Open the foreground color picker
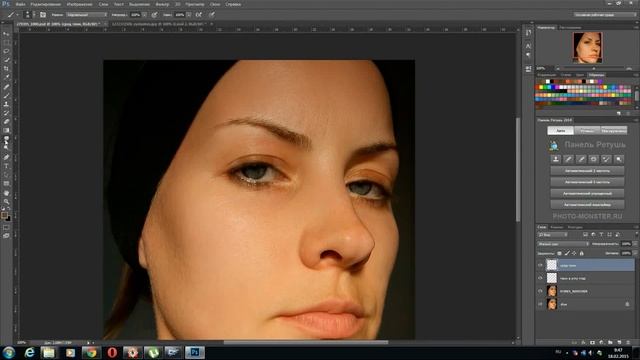 coord(4,215)
